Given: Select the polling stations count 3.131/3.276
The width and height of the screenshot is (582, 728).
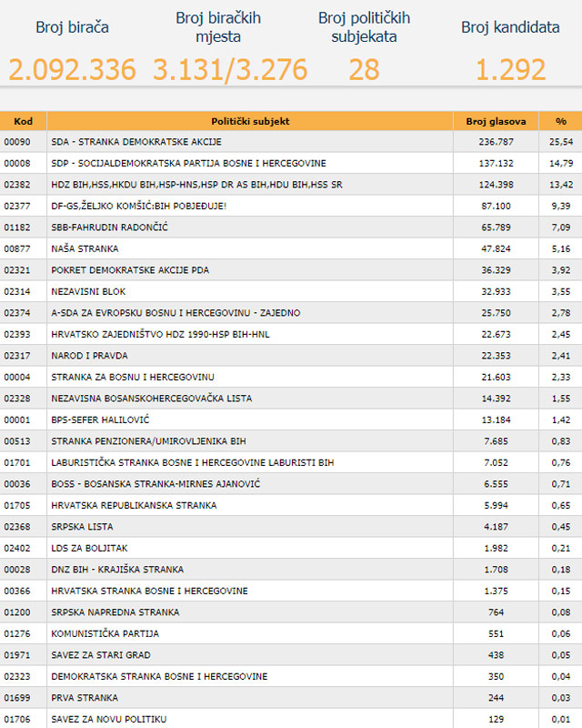Looking at the screenshot, I should click(230, 70).
